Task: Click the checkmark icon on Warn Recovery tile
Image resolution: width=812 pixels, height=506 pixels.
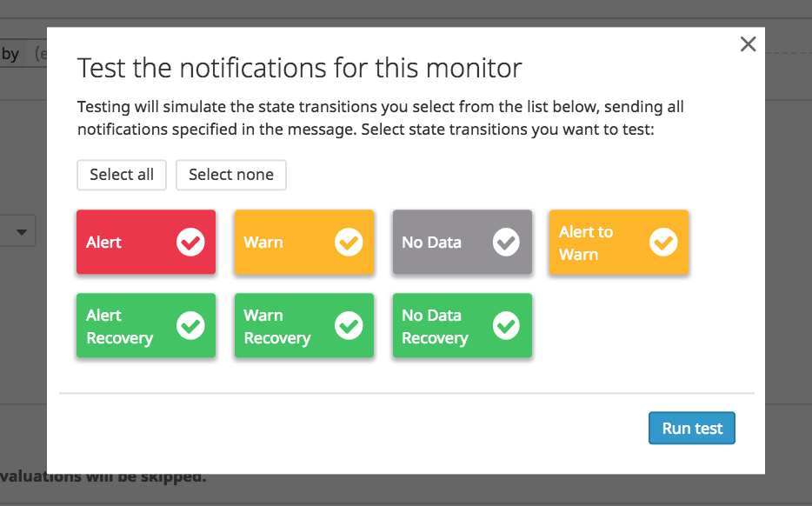Action: [349, 325]
